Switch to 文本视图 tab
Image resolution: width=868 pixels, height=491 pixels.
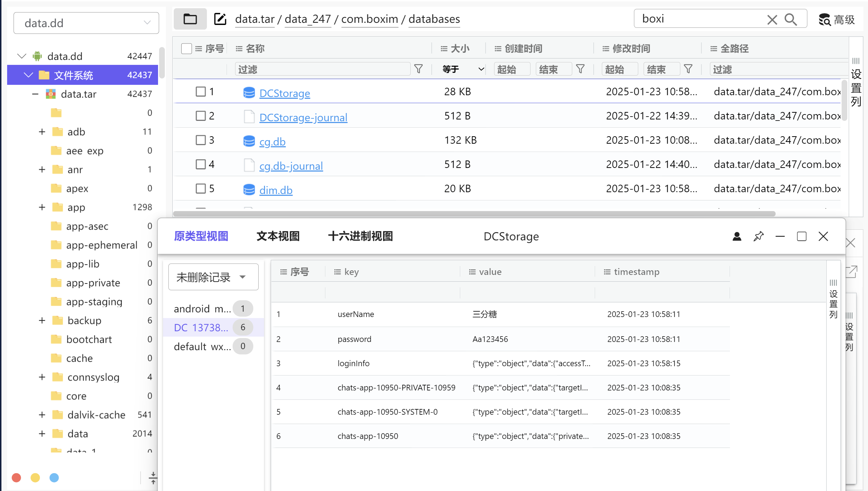[x=278, y=236]
